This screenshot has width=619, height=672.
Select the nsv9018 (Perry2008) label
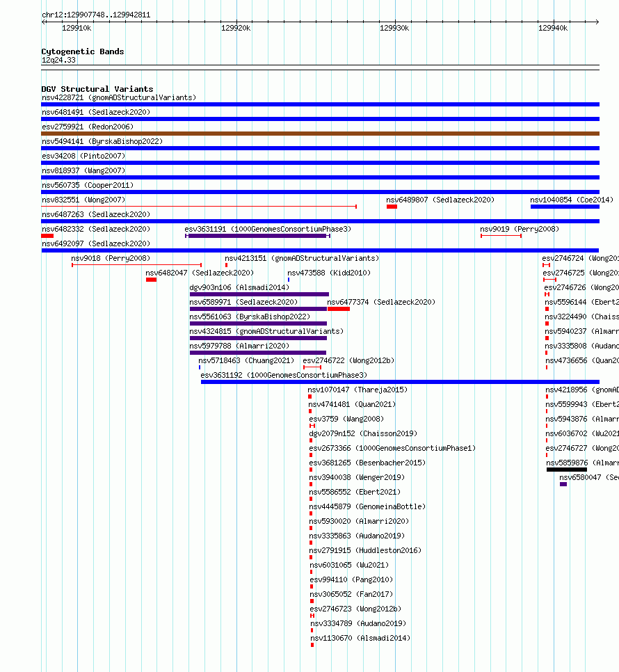(111, 258)
